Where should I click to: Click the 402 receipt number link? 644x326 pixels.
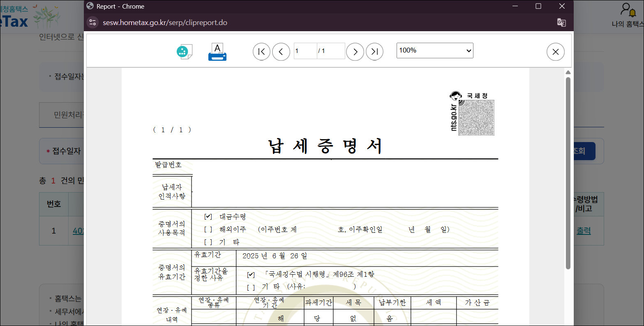(x=78, y=230)
